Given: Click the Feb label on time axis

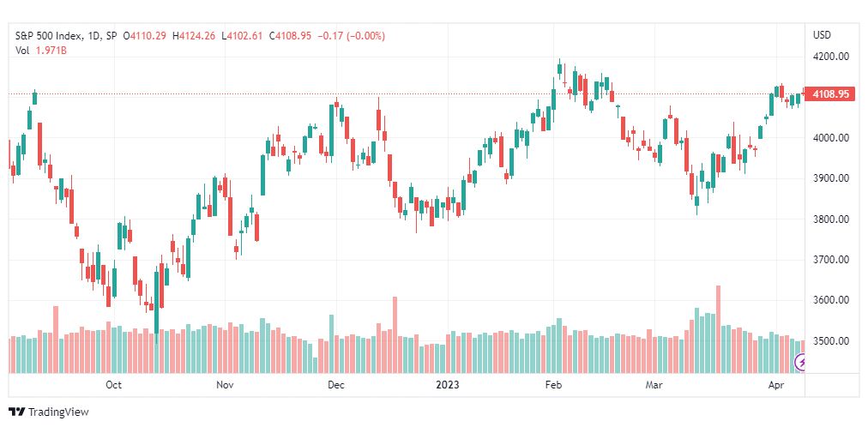Looking at the screenshot, I should (x=554, y=385).
